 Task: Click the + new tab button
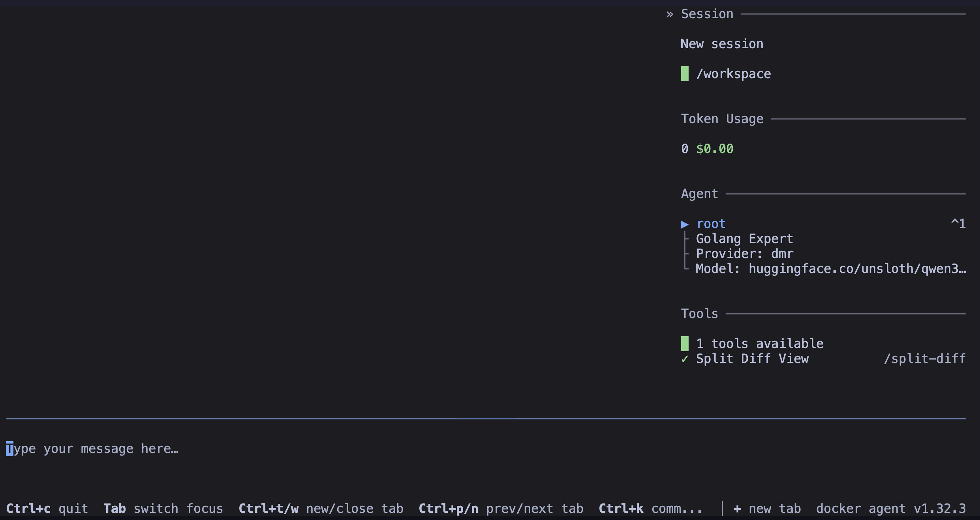click(x=767, y=509)
